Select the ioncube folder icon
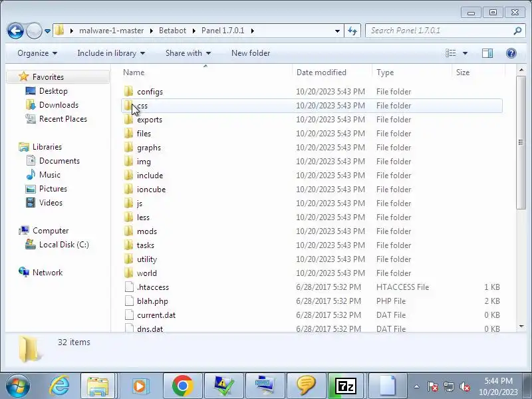The height and width of the screenshot is (399, 532). (x=128, y=189)
